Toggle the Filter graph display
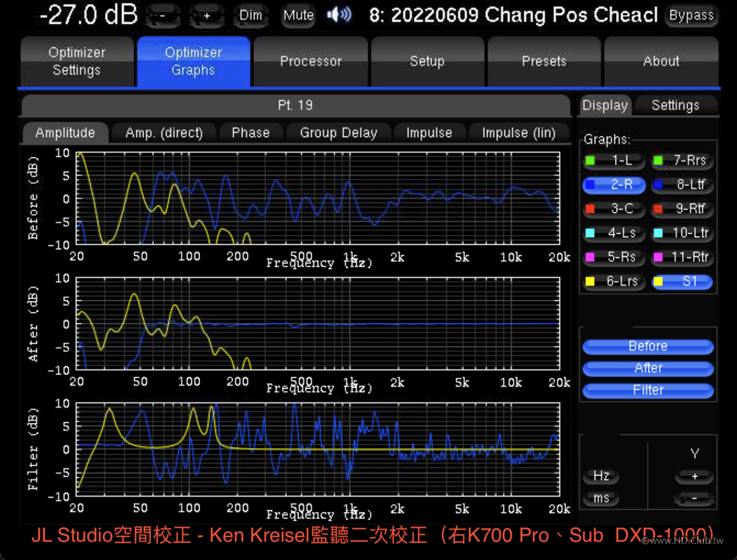This screenshot has height=560, width=737. click(x=648, y=390)
